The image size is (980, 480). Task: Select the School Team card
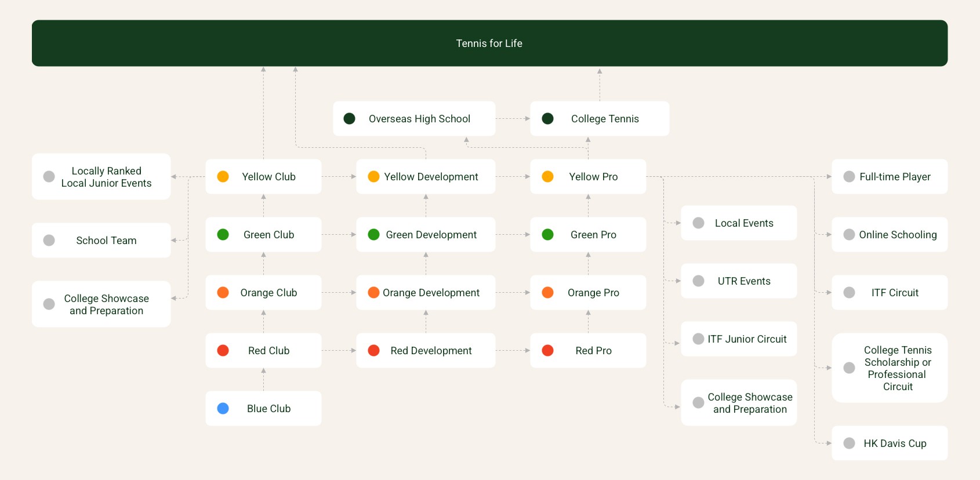click(x=101, y=240)
